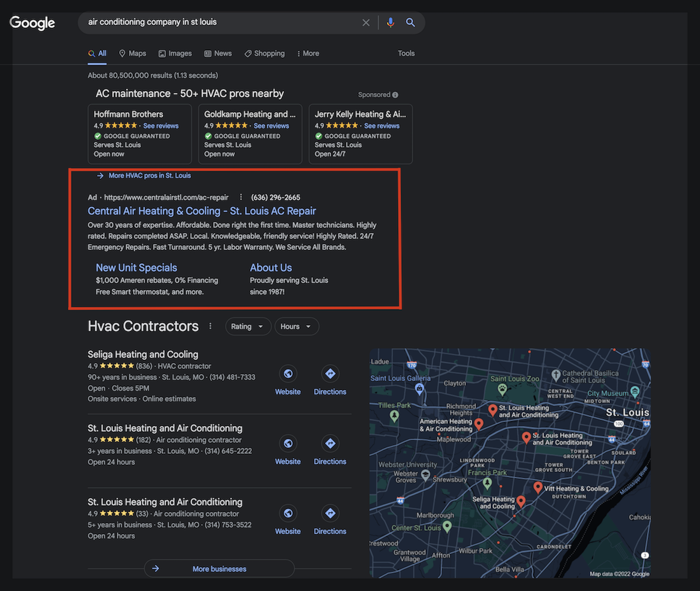Clear the search box with the X icon
The image size is (700, 591).
366,23
